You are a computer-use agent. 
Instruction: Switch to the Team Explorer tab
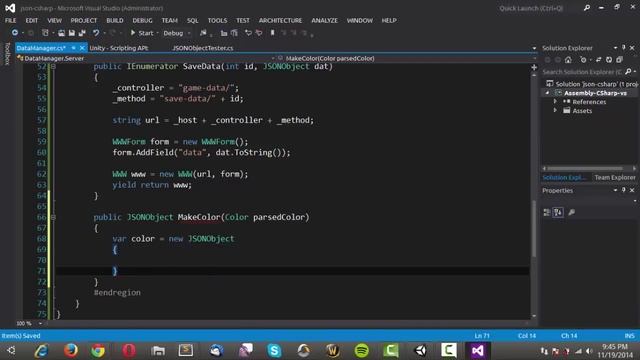615,177
